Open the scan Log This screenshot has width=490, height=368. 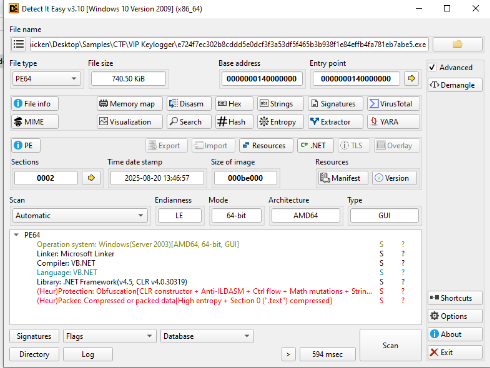pos(88,354)
